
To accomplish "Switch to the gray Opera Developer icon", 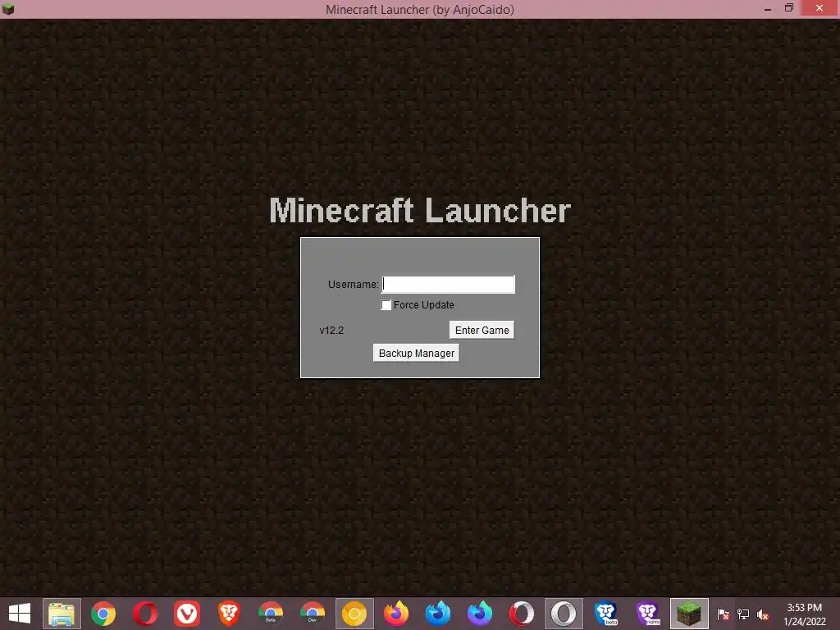I will pyautogui.click(x=563, y=614).
